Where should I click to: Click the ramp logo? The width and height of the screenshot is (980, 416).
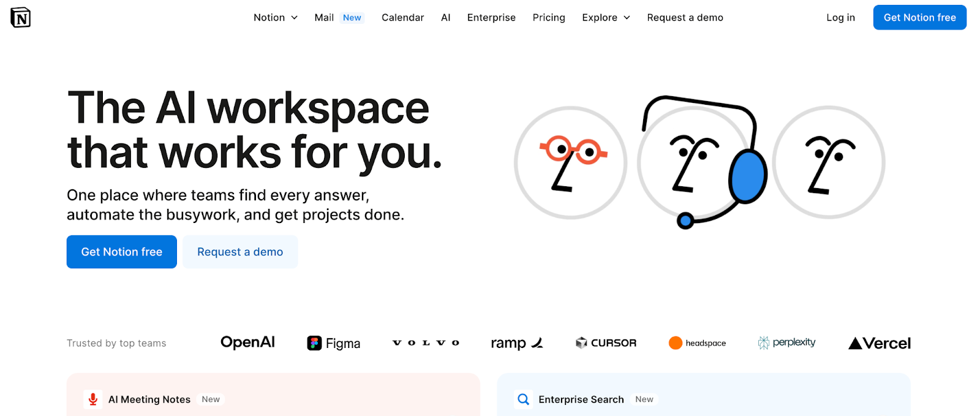[517, 343]
